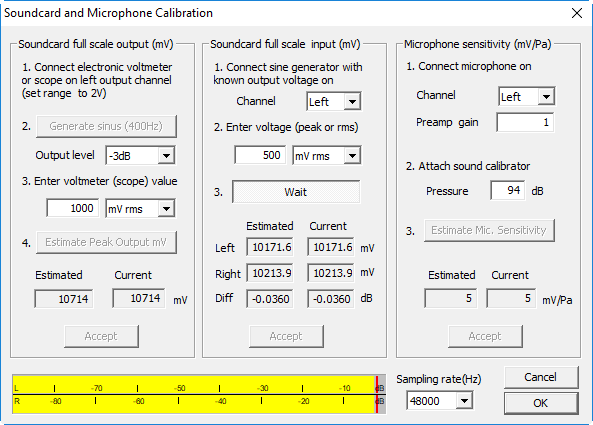Close the Soundcard and Microphone Calibration dialog
Screen dimensions: 593x425
tap(577, 13)
